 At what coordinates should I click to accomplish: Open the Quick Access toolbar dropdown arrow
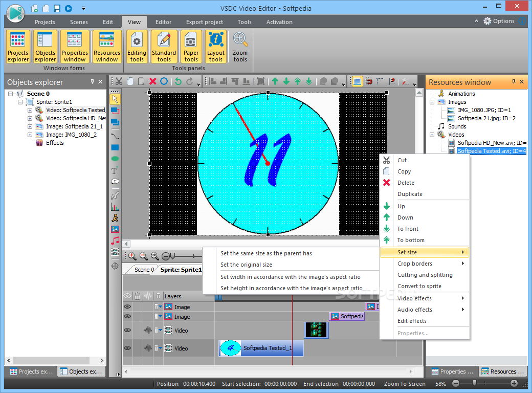point(83,8)
